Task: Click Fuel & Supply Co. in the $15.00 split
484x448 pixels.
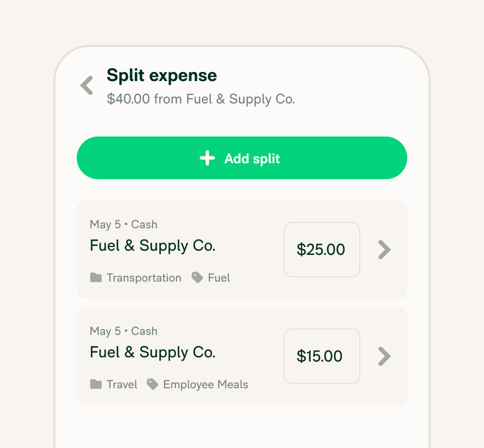Action: tap(152, 353)
